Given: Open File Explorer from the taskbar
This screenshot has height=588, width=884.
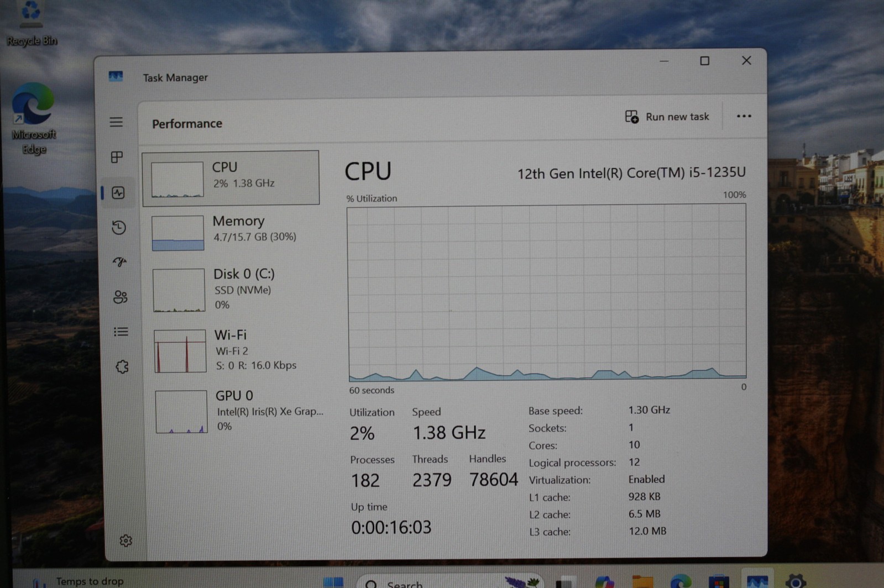Looking at the screenshot, I should click(642, 582).
